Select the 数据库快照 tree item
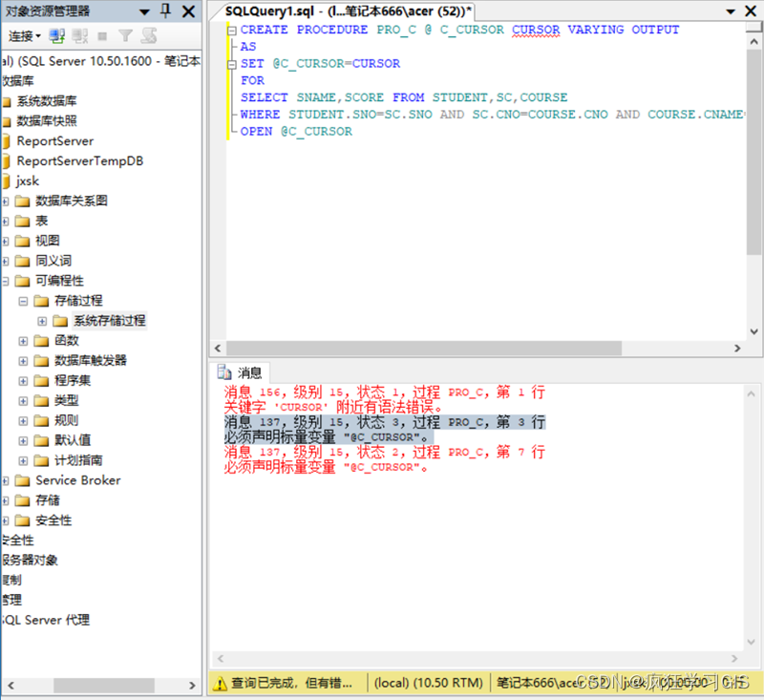Viewport: 764px width, 700px height. click(46, 121)
